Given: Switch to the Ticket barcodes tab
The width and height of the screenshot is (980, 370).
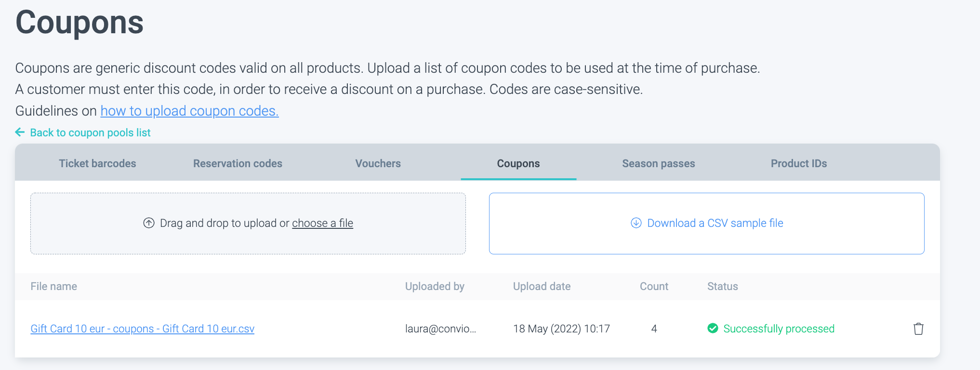Looking at the screenshot, I should point(97,163).
